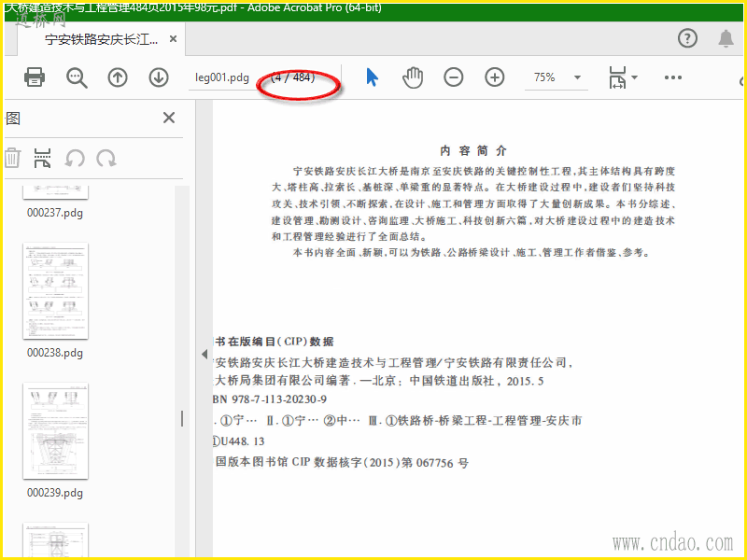Activate the arrow selection tool
This screenshot has height=560, width=747.
(x=372, y=77)
